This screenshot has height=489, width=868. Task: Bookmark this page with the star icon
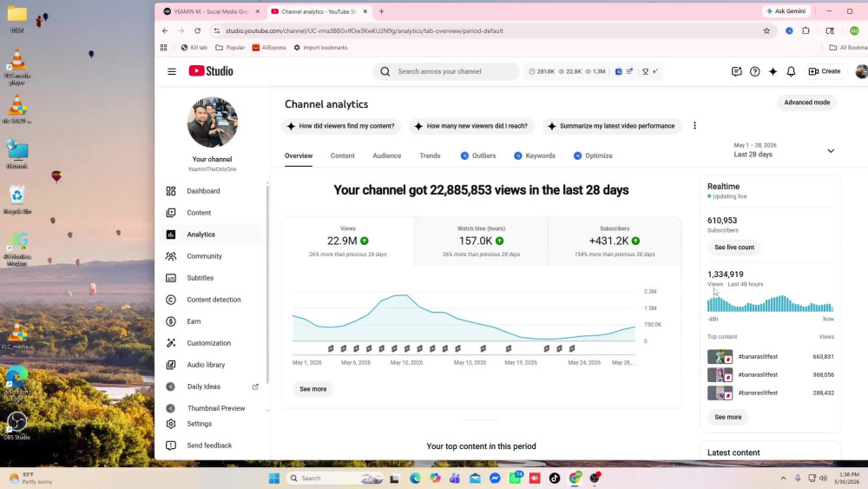[x=766, y=31]
